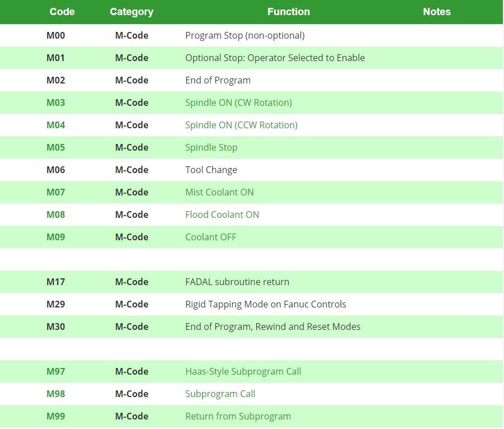Open the "Haas-Style Subprogram Call" link
This screenshot has width=504, height=429.
coord(243,371)
